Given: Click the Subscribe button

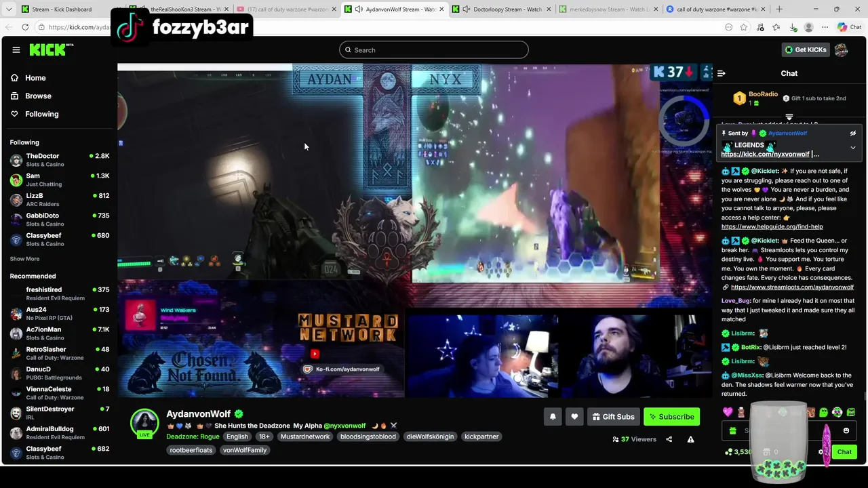Looking at the screenshot, I should pyautogui.click(x=671, y=417).
